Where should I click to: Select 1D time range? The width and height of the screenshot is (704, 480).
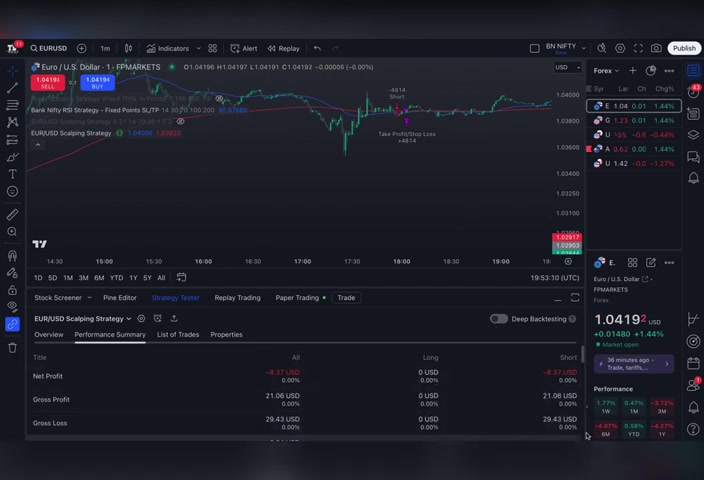pyautogui.click(x=38, y=277)
